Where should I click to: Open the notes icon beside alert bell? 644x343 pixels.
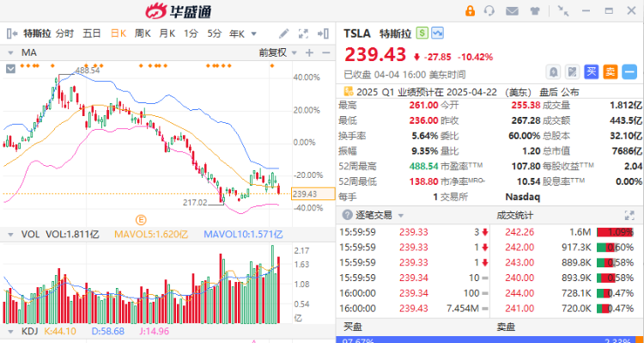pos(572,72)
